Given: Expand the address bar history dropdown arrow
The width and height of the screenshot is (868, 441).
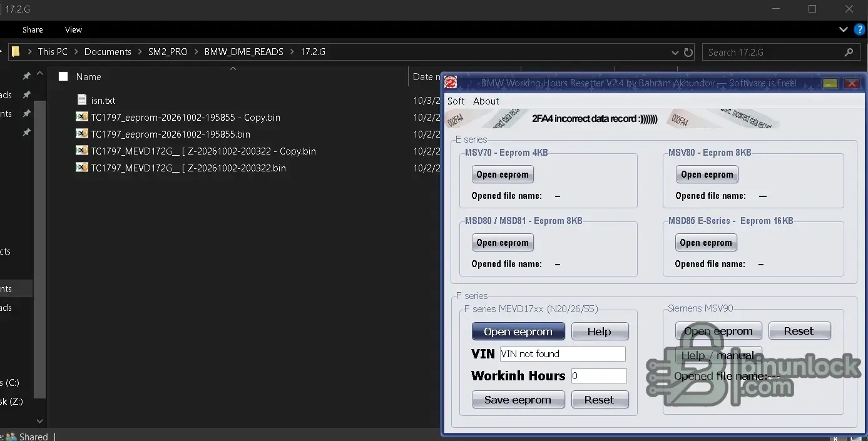Looking at the screenshot, I should point(675,53).
